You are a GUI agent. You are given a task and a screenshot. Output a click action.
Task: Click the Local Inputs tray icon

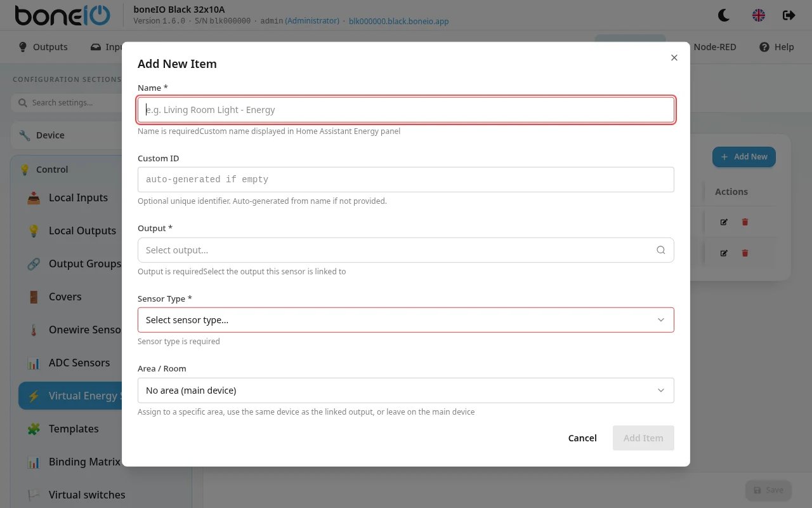pos(34,197)
